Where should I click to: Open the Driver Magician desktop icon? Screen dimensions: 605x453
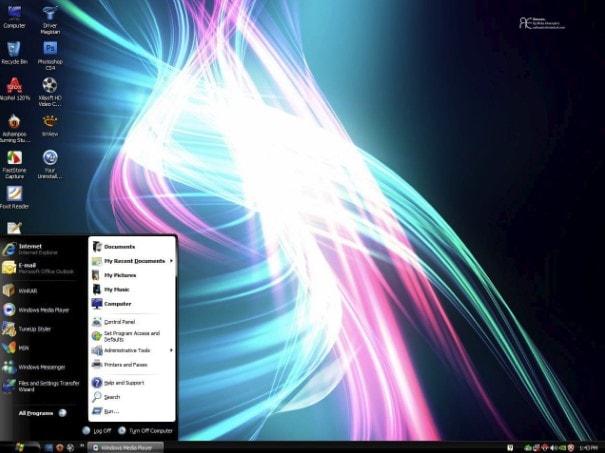coord(50,20)
